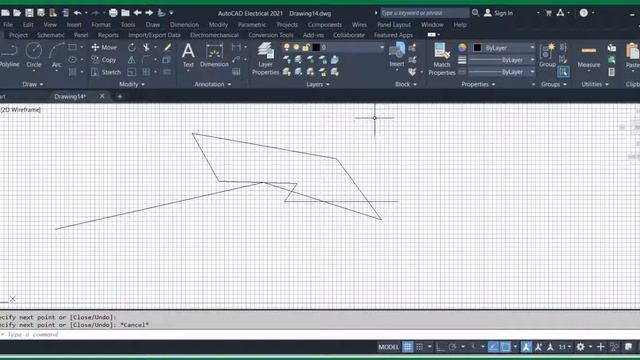Click the MODEL space button

click(x=388, y=347)
